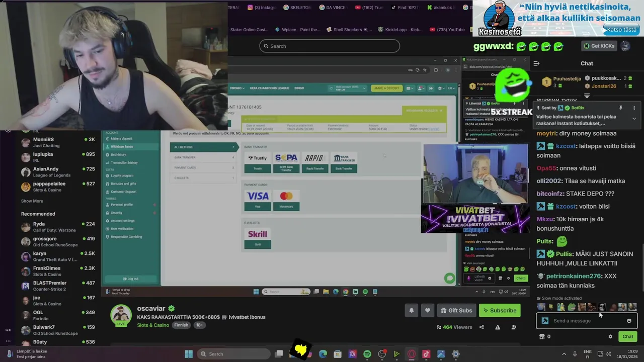Image resolution: width=644 pixels, height=362 pixels.
Task: Open recommended channel BLASTPremier
Action: click(x=58, y=286)
